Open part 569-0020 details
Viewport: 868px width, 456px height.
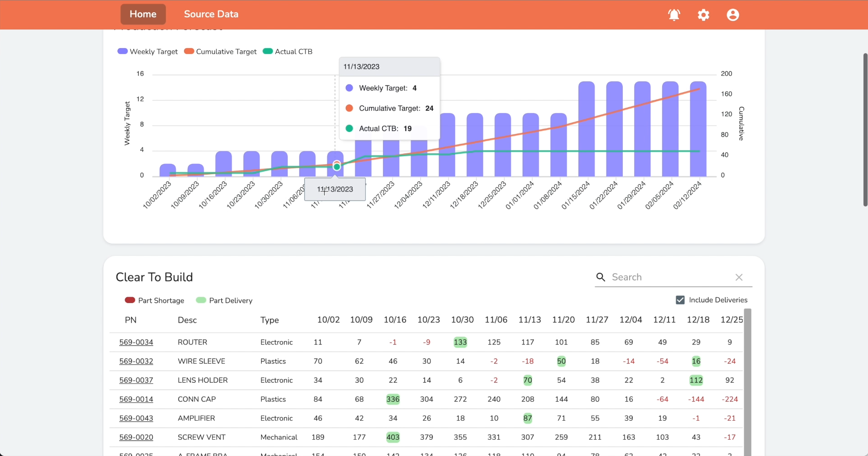click(136, 437)
